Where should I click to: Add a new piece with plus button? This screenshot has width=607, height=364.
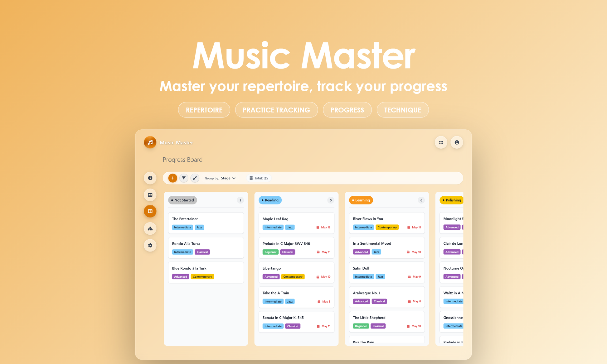coord(172,178)
